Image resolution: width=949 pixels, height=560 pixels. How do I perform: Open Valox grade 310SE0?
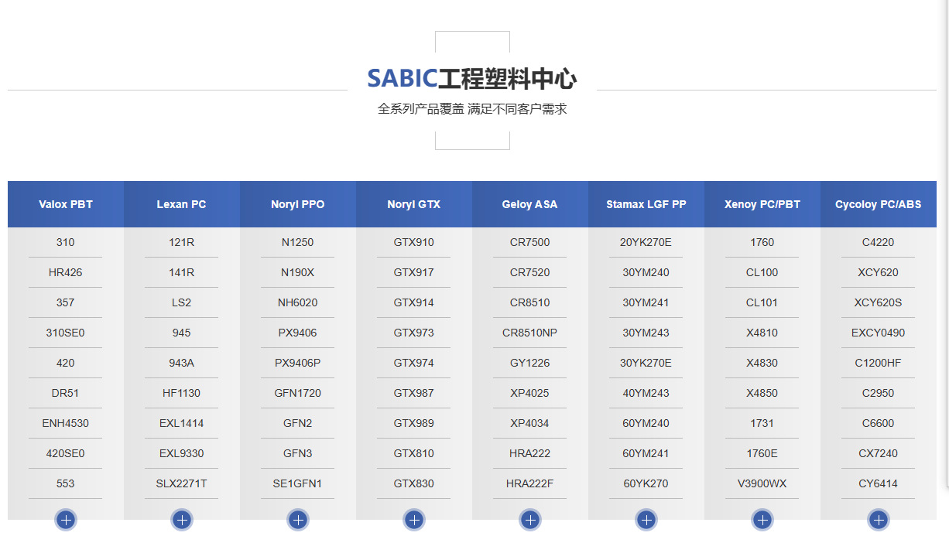coord(66,333)
